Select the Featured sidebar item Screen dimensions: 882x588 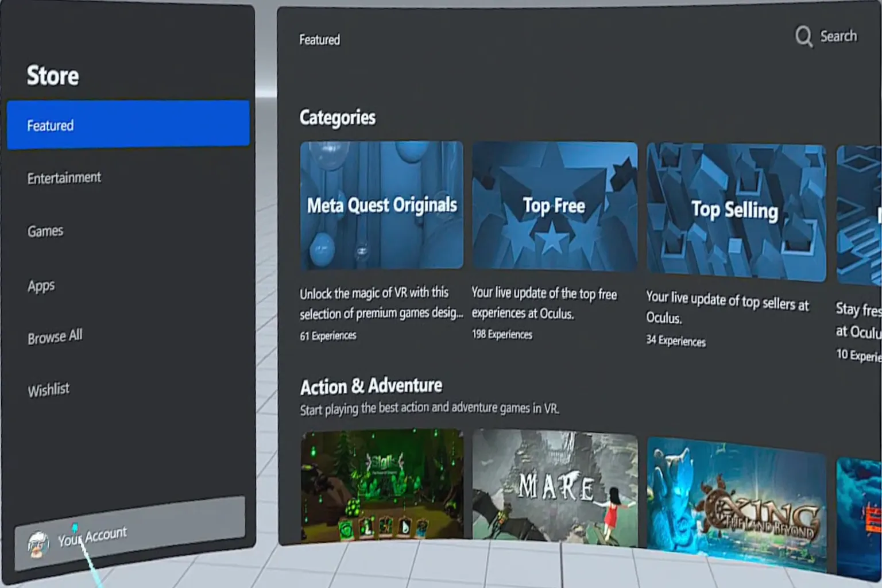click(51, 125)
